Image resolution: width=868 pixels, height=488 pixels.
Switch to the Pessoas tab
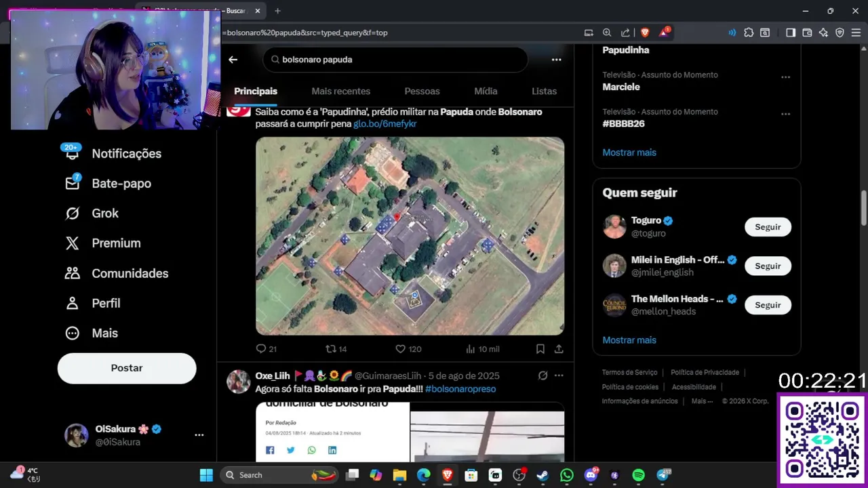tap(422, 91)
